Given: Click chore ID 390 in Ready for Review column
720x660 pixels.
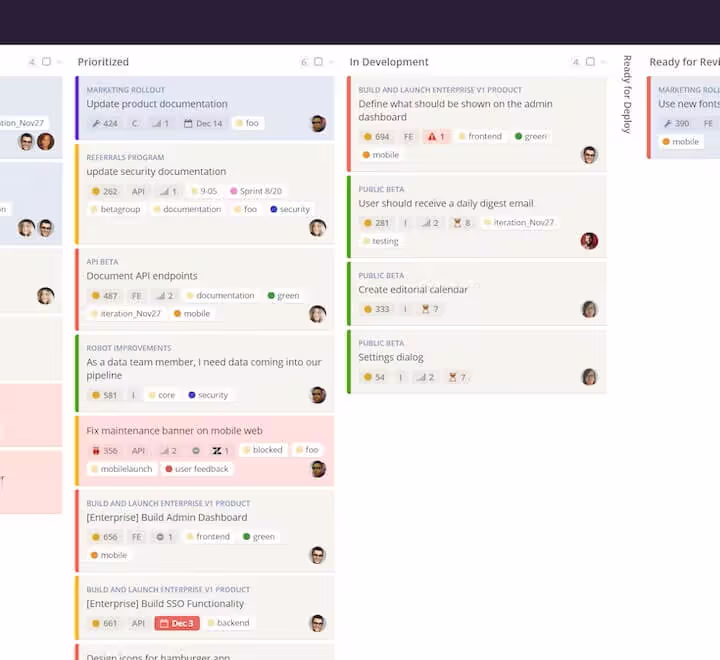Looking at the screenshot, I should tap(677, 124).
